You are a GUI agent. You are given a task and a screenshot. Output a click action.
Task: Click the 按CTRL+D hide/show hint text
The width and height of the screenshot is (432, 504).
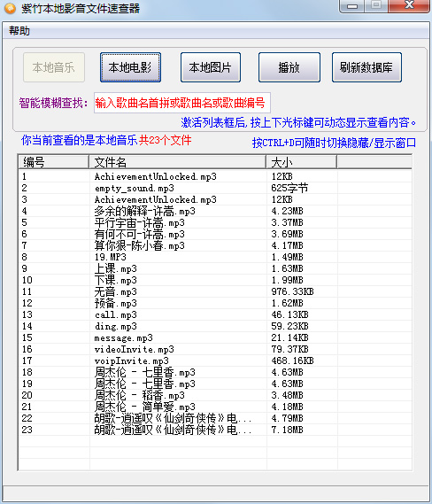334,143
